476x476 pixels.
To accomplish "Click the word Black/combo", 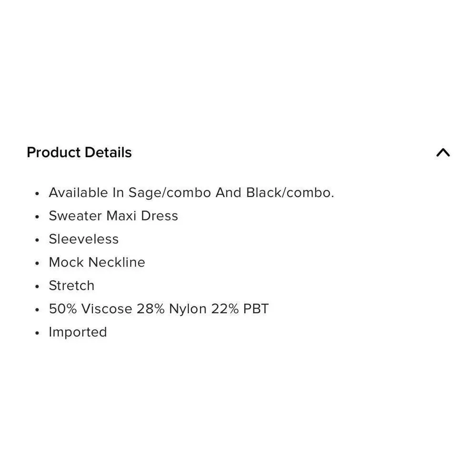I will click(x=290, y=193).
